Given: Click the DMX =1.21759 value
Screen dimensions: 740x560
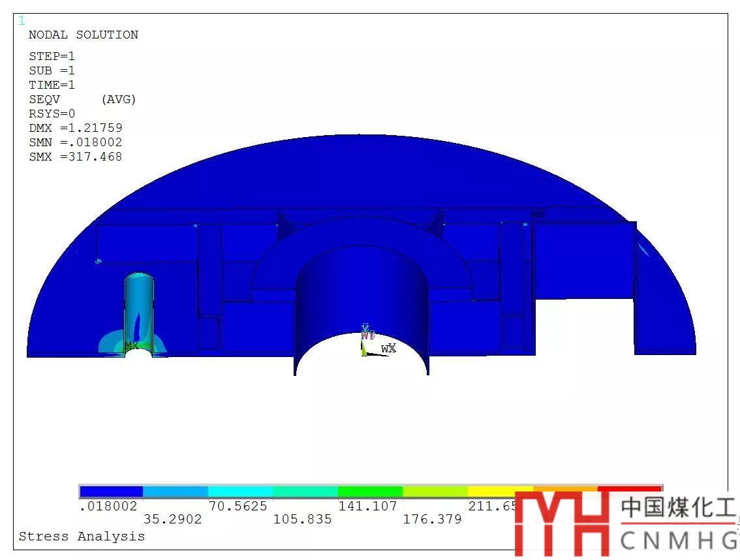Looking at the screenshot, I should coord(75,128).
